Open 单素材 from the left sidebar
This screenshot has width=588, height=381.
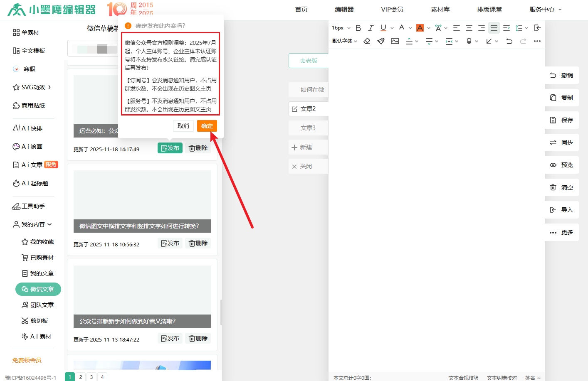tap(26, 32)
